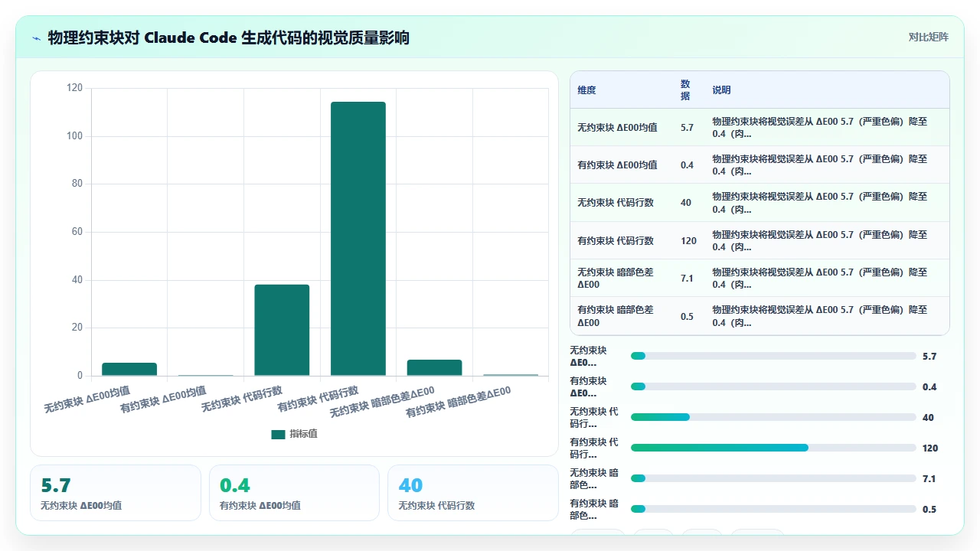Select table cell 有约束块 ΔE00均值
The image size is (980, 551).
coord(617,165)
